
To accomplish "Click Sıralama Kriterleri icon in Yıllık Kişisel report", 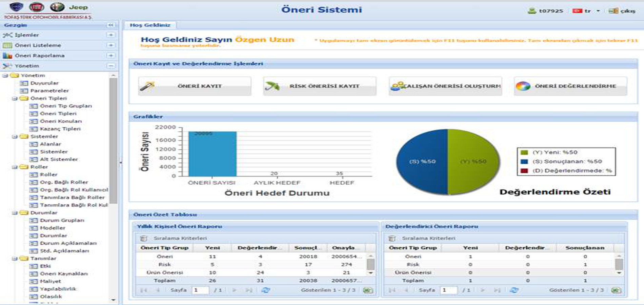I will pyautogui.click(x=144, y=238).
